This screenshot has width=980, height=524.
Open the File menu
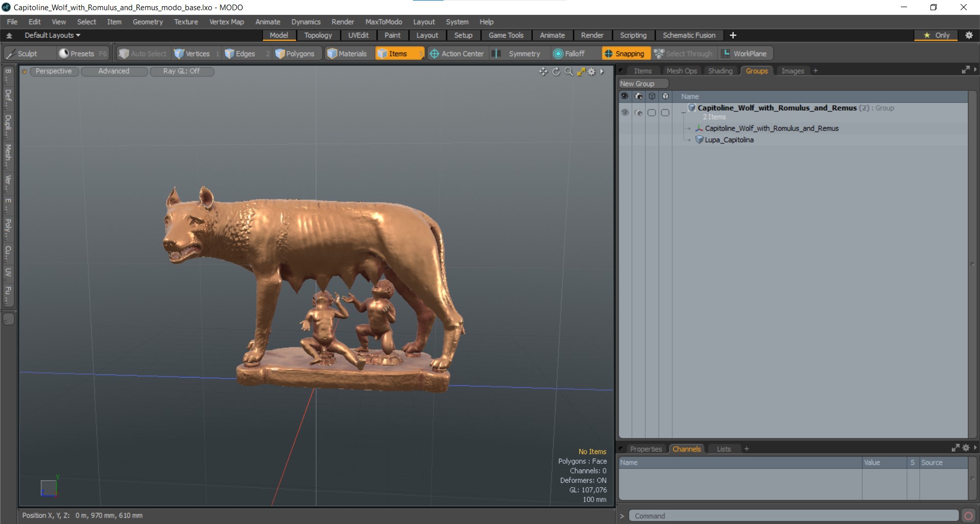coord(12,22)
